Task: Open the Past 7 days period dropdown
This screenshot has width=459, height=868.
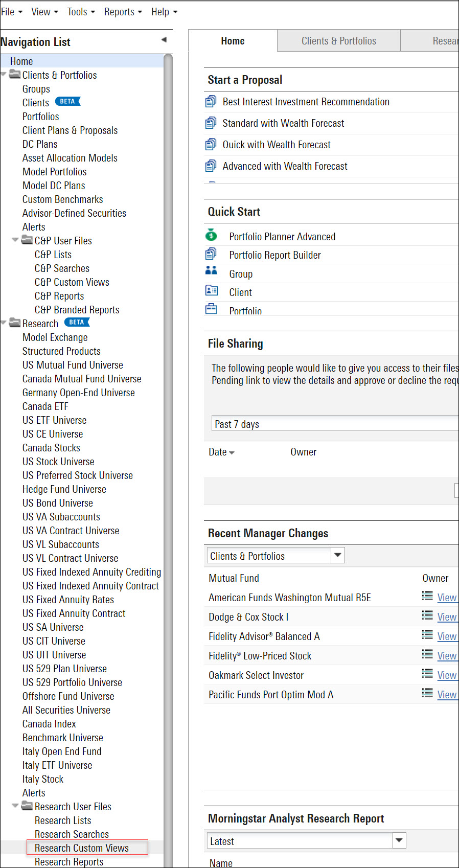Action: 335,424
